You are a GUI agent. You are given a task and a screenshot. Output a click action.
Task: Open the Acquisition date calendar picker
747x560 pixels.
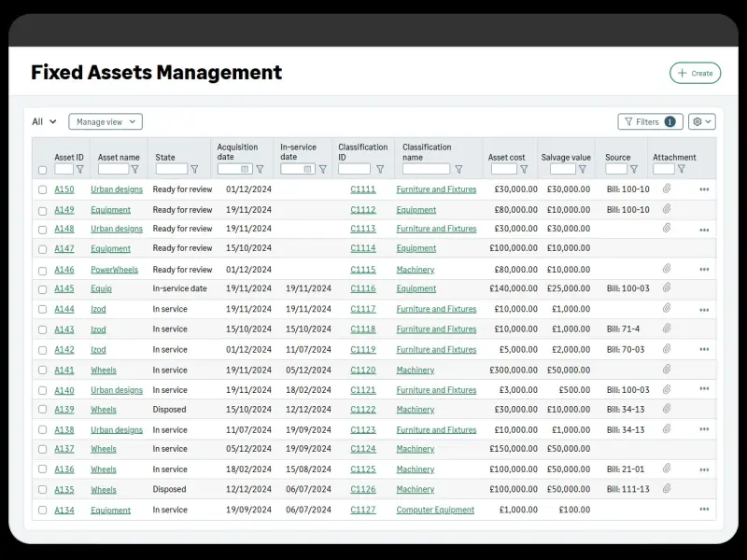pyautogui.click(x=246, y=170)
